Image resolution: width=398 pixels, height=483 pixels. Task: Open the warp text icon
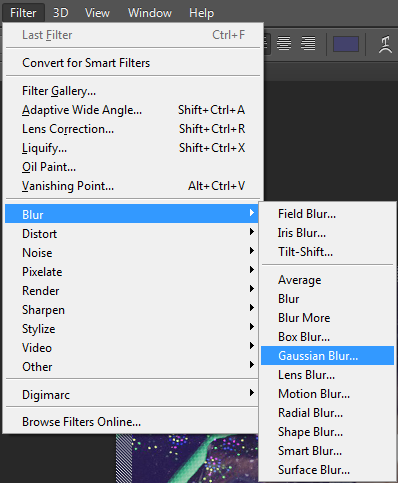pyautogui.click(x=385, y=44)
